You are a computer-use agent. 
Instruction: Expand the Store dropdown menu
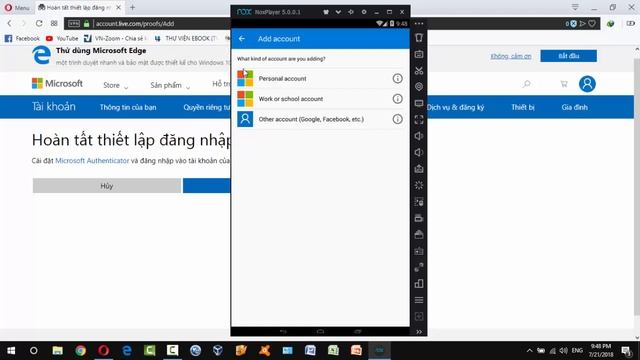point(116,85)
